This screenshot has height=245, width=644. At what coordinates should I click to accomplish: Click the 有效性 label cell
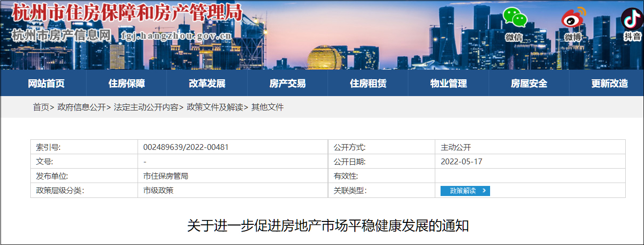381,176
